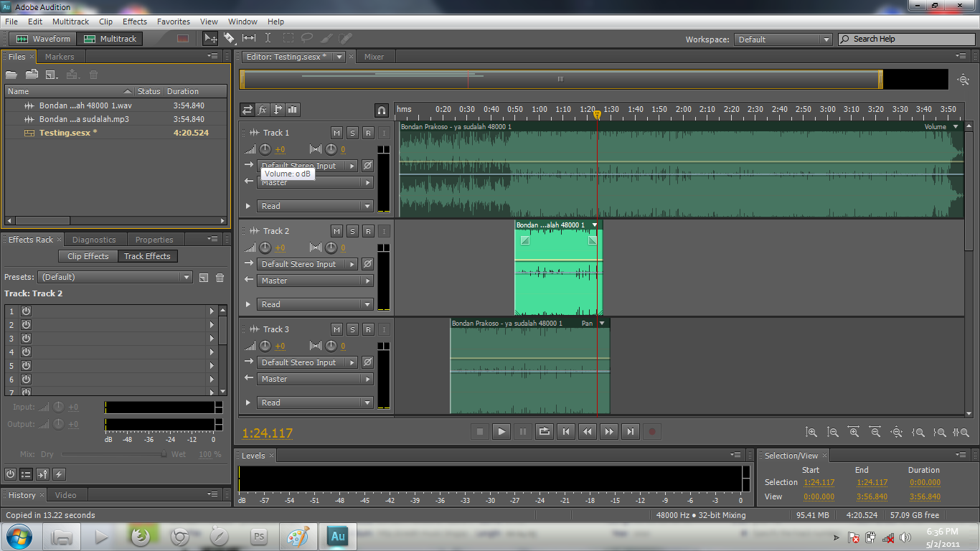Viewport: 980px width, 551px height.
Task: Solo Track 1
Action: point(352,133)
